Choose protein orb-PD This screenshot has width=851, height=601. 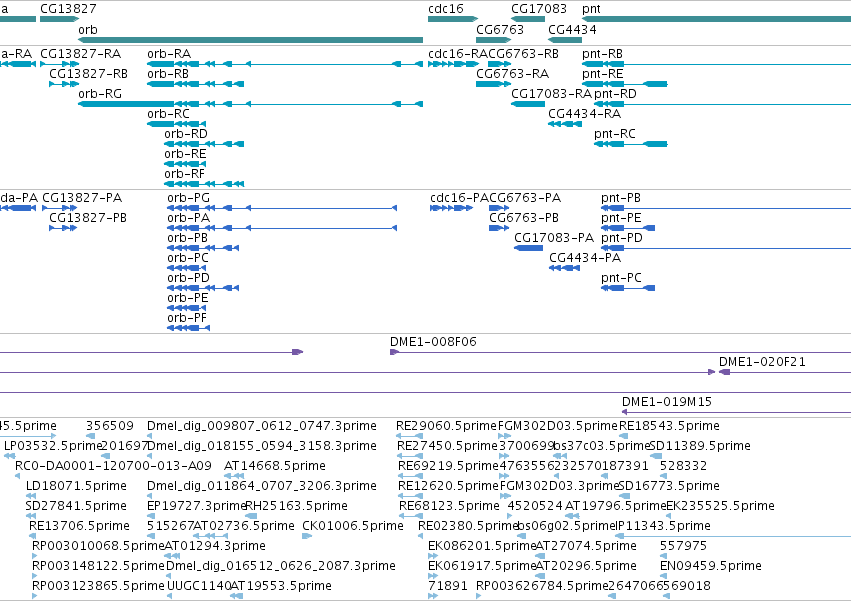[188, 278]
